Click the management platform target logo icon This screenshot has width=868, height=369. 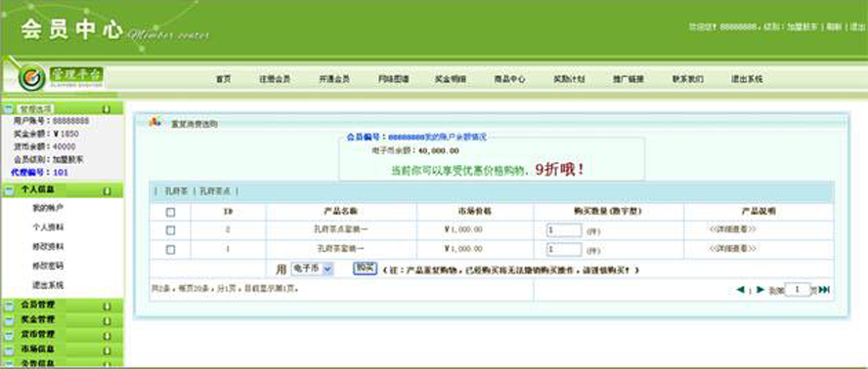tap(31, 78)
